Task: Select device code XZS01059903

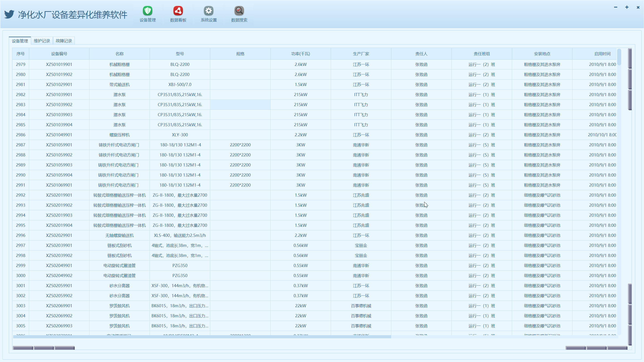Action: [59, 165]
